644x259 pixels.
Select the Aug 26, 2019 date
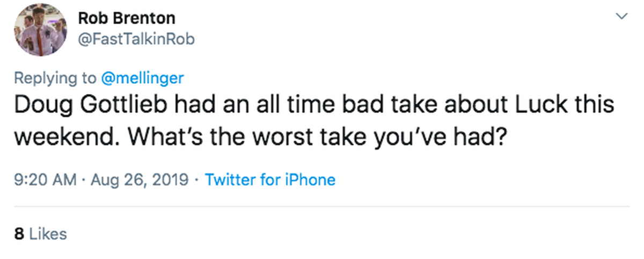[139, 179]
